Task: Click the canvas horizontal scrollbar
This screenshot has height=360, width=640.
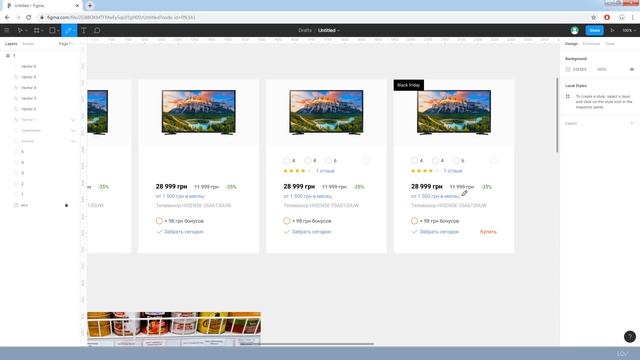Action: [306, 344]
